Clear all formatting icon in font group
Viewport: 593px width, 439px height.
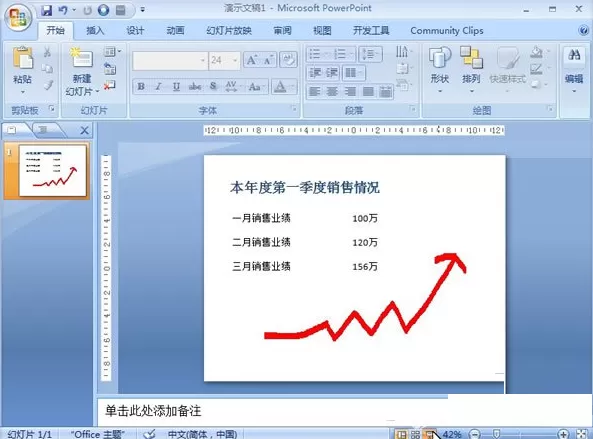pos(288,60)
